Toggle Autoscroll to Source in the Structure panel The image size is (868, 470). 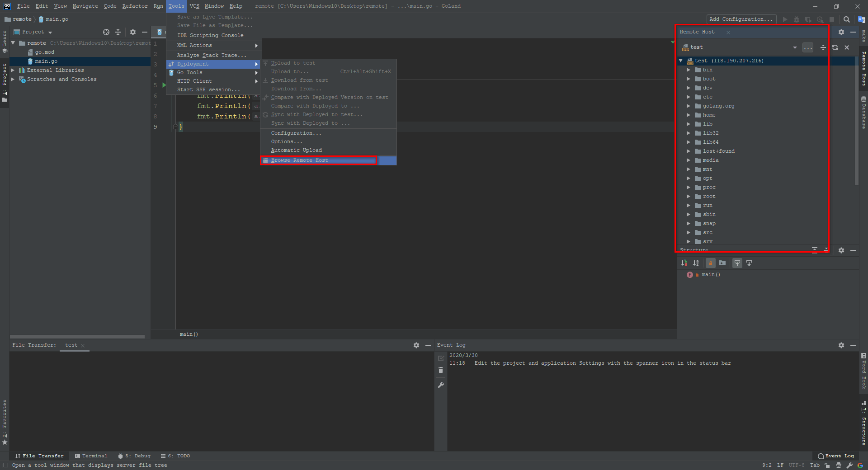[737, 263]
